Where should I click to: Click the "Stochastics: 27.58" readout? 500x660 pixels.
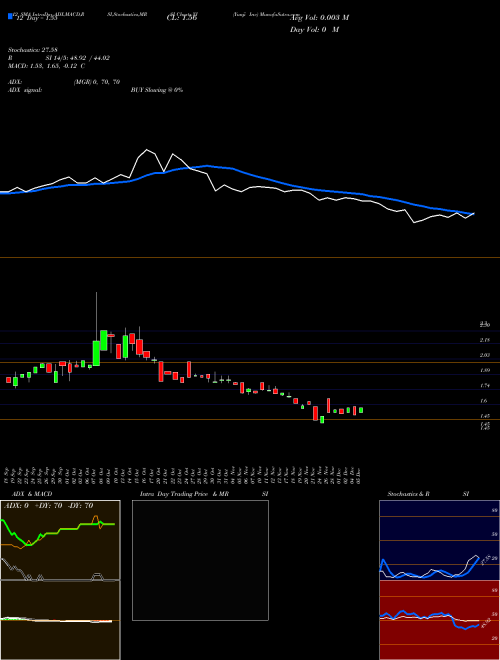(31, 51)
